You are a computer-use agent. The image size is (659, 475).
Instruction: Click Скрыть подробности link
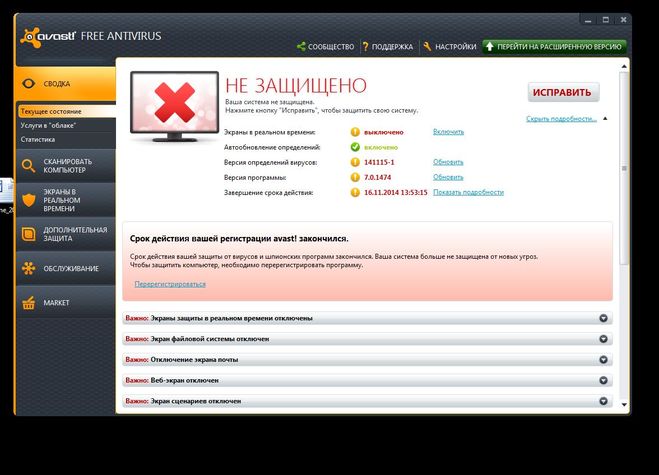pos(561,119)
